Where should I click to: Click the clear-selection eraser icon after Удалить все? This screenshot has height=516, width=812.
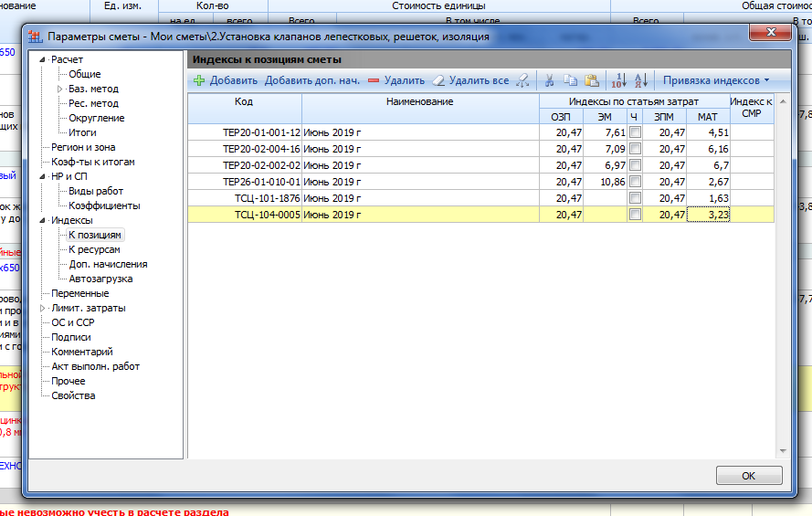(x=522, y=80)
